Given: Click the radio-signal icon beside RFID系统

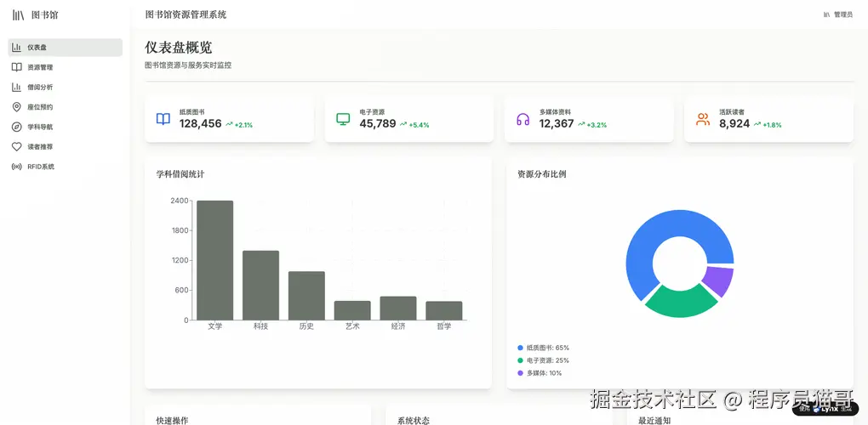Looking at the screenshot, I should point(17,167).
